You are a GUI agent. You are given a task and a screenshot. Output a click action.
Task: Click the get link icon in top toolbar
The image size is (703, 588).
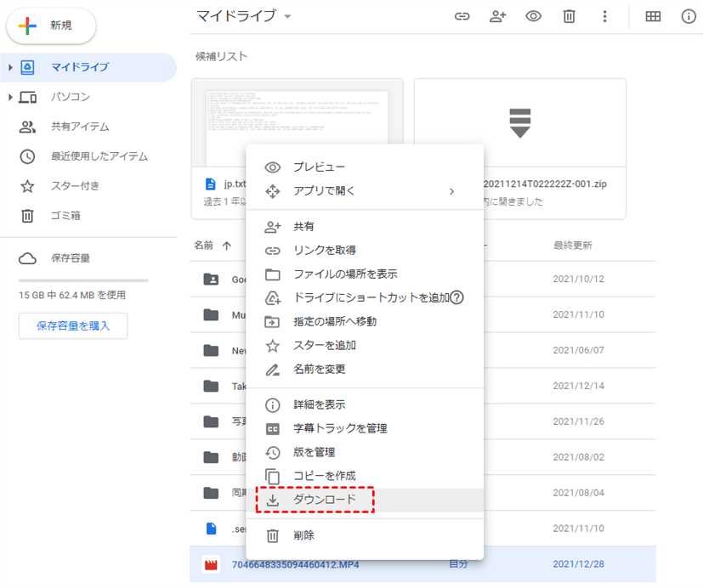(462, 16)
